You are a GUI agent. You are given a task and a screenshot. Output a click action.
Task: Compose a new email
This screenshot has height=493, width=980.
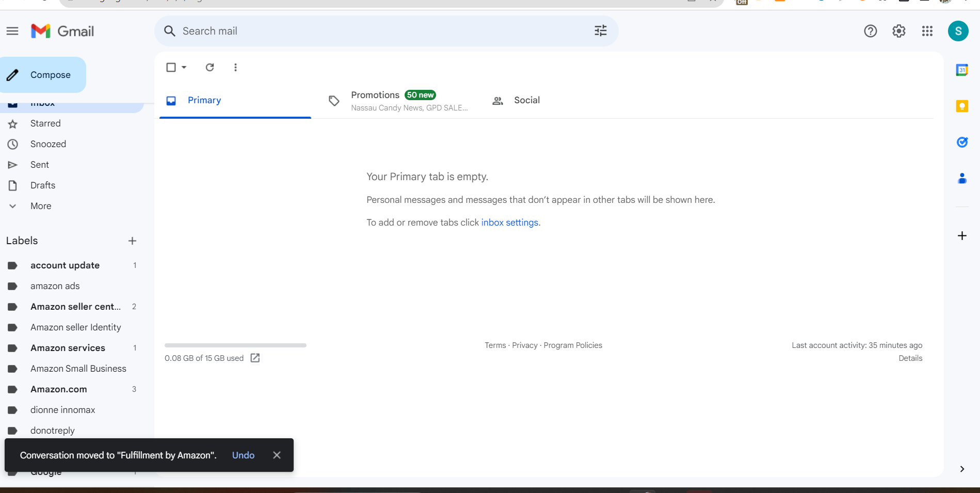coord(43,75)
